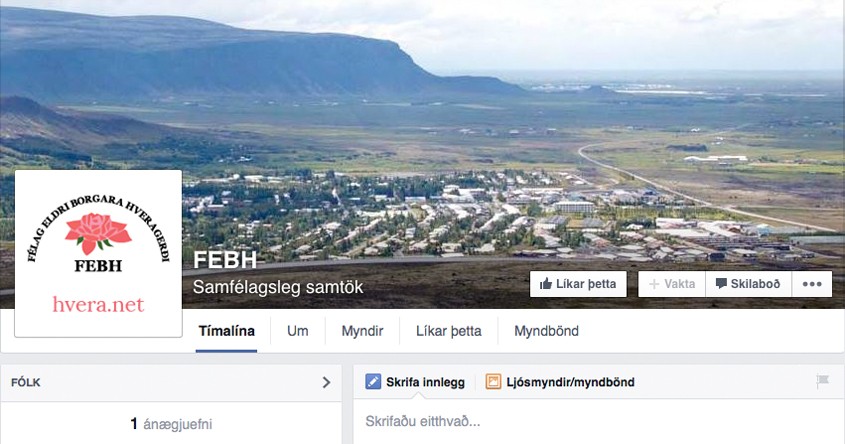
Task: Open the Myndir tab
Action: pos(362,331)
